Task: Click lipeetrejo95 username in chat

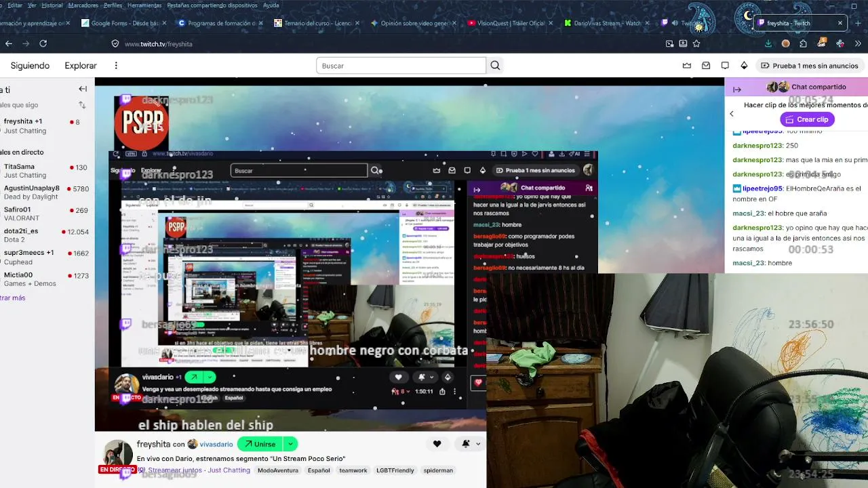Action: tap(762, 188)
